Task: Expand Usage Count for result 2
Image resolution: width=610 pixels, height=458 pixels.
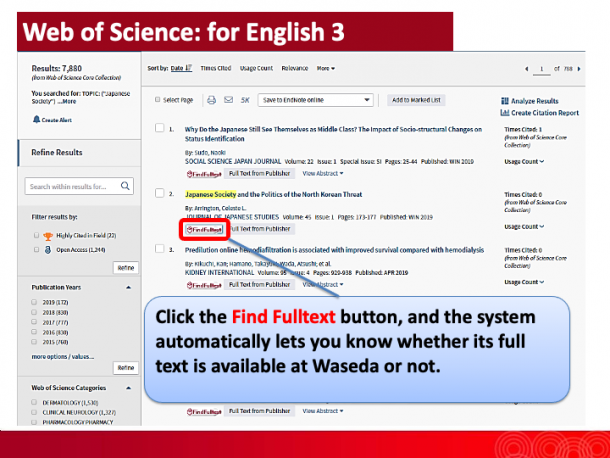Action: coord(524,226)
